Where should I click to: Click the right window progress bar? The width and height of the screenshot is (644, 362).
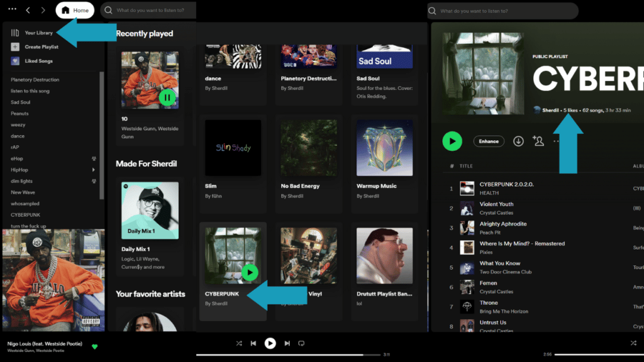pos(599,354)
